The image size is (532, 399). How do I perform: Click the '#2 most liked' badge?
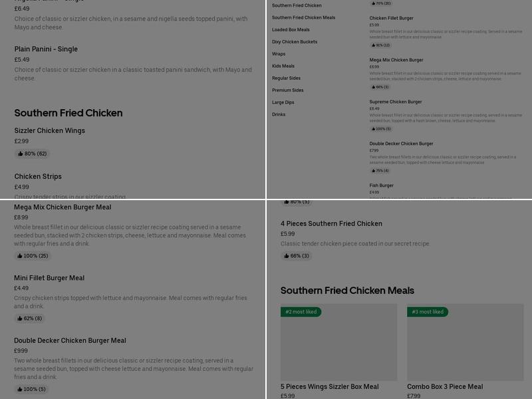point(301,312)
